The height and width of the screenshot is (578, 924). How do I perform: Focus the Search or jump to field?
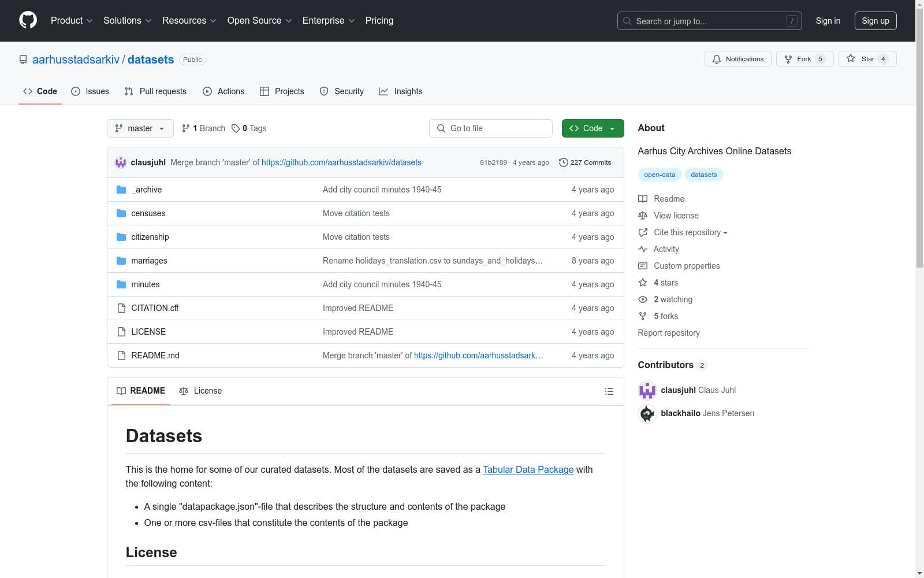(710, 21)
